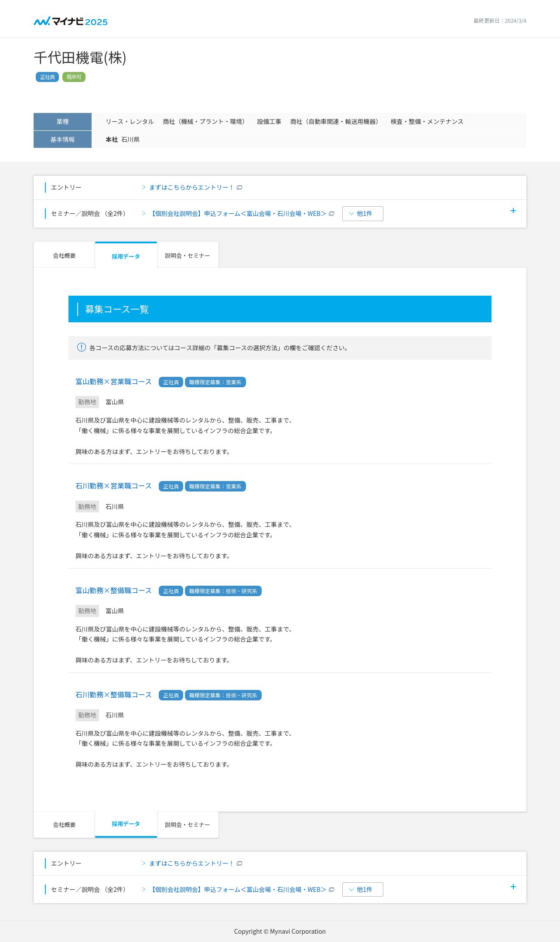
Task: Click external-window icon beside bottom seminar link
Action: pyautogui.click(x=331, y=890)
